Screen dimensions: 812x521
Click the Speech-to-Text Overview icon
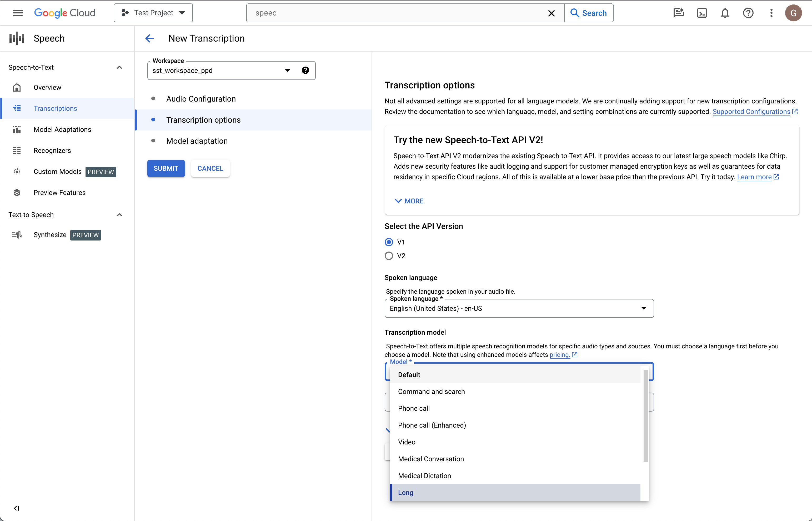tap(17, 88)
